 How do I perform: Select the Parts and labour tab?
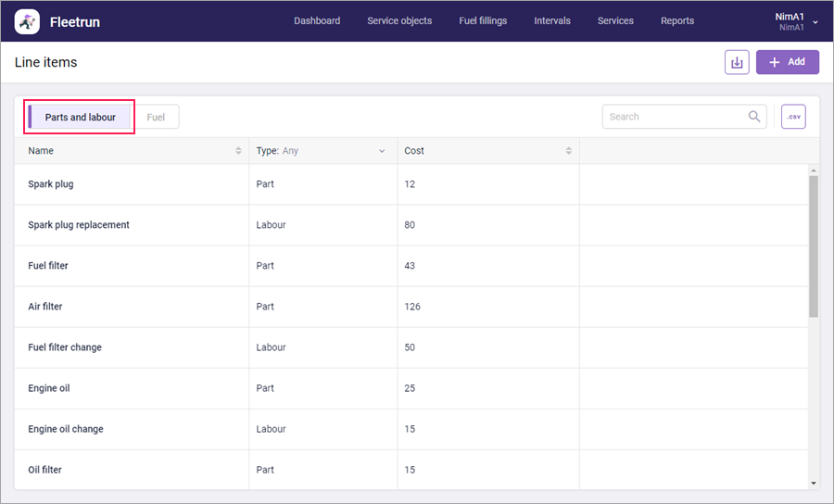tap(80, 117)
